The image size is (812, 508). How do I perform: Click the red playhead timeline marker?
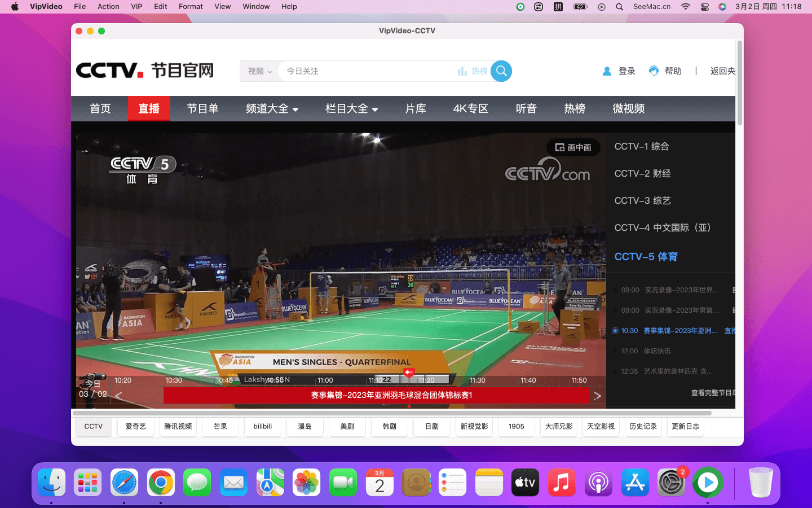pyautogui.click(x=409, y=373)
